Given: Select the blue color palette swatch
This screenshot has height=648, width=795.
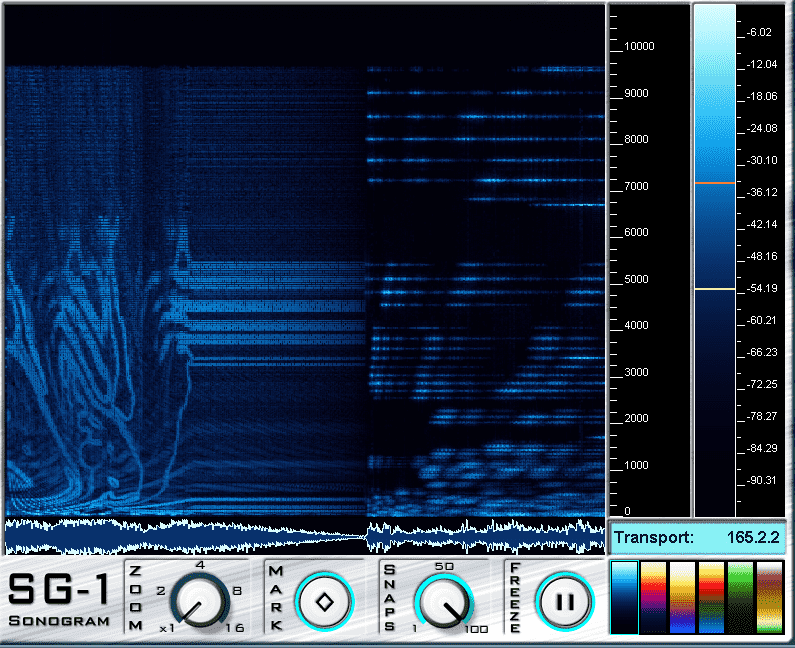Looking at the screenshot, I should tap(624, 597).
